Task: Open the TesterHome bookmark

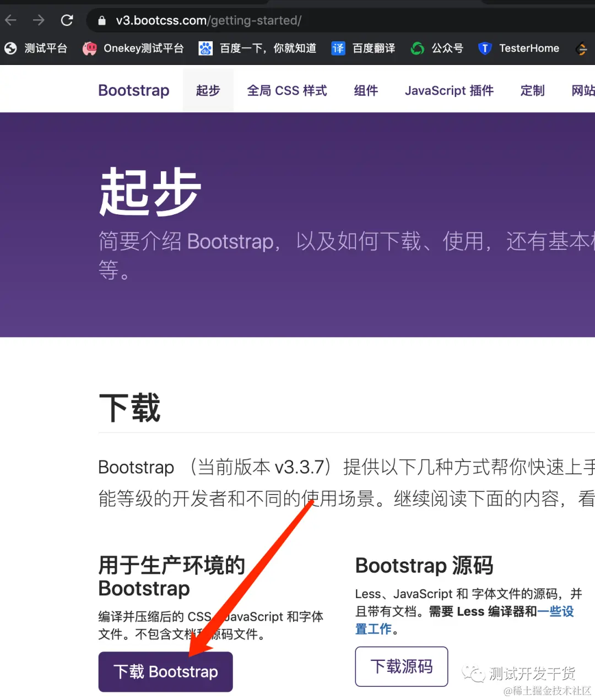Action: point(518,48)
